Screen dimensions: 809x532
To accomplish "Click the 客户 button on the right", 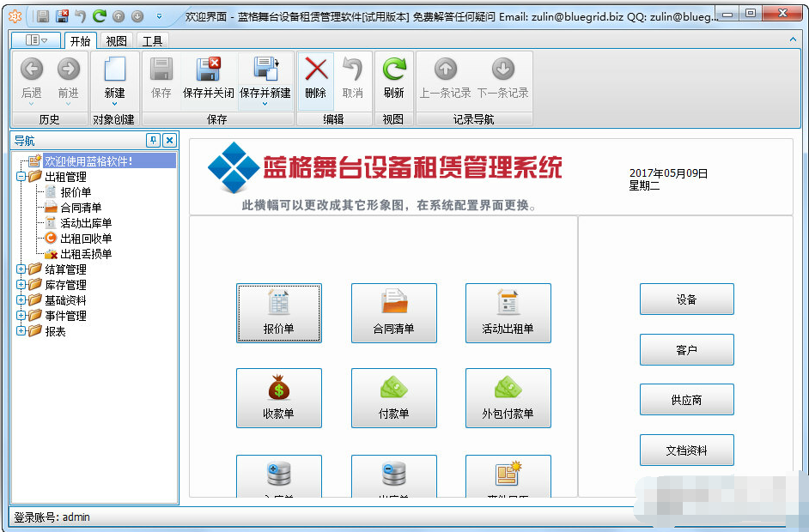I will pos(686,349).
